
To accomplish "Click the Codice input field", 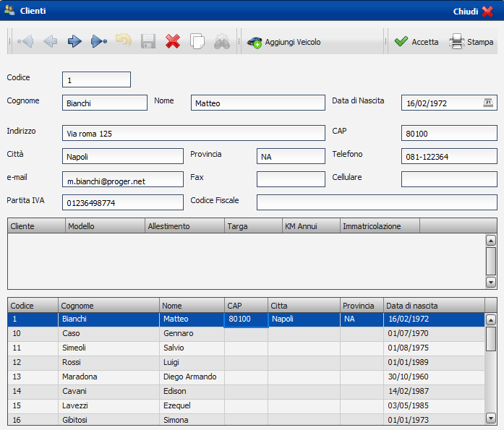I will [96, 79].
